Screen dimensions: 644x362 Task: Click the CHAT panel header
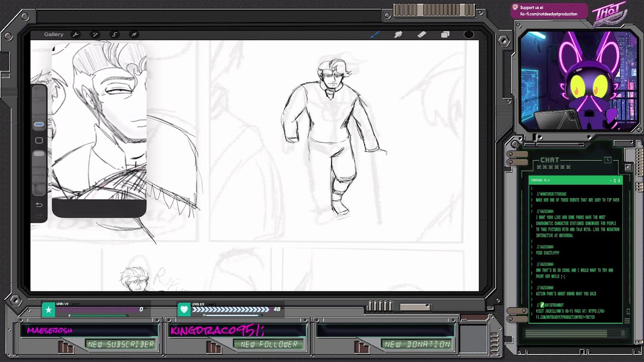click(549, 160)
